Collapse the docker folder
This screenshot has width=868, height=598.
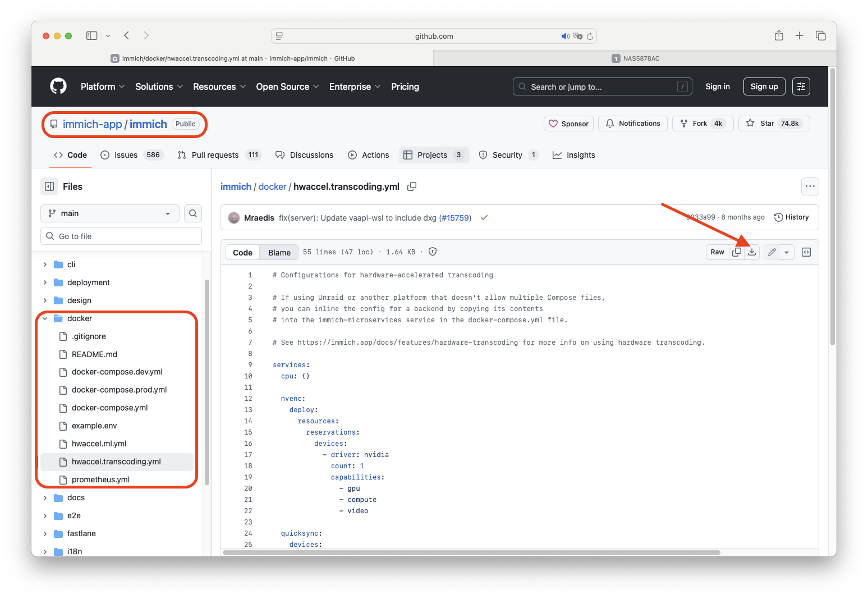pyautogui.click(x=45, y=318)
